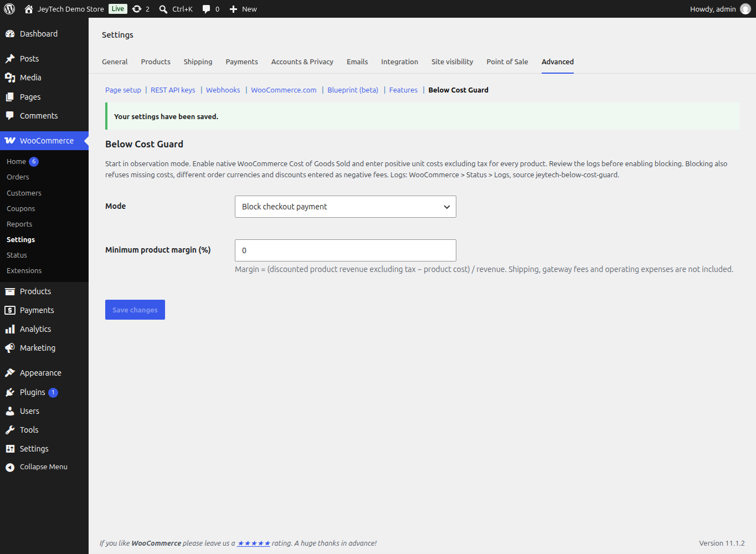Screen dimensions: 756x554
Task: Click the search magnifier icon (Ctrl+K)
Action: (x=163, y=9)
